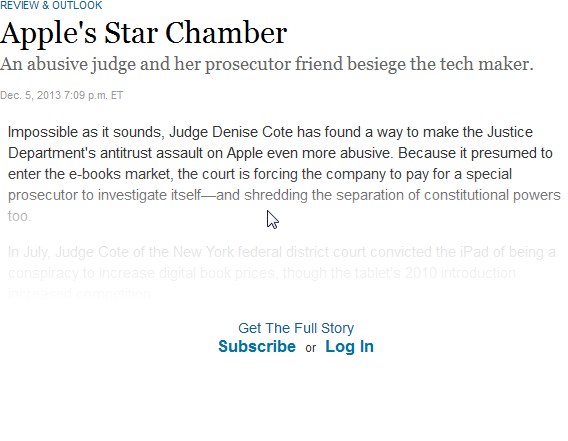Click the word Impossible starting the article
Screen dimensions: 568x441
click(x=43, y=132)
